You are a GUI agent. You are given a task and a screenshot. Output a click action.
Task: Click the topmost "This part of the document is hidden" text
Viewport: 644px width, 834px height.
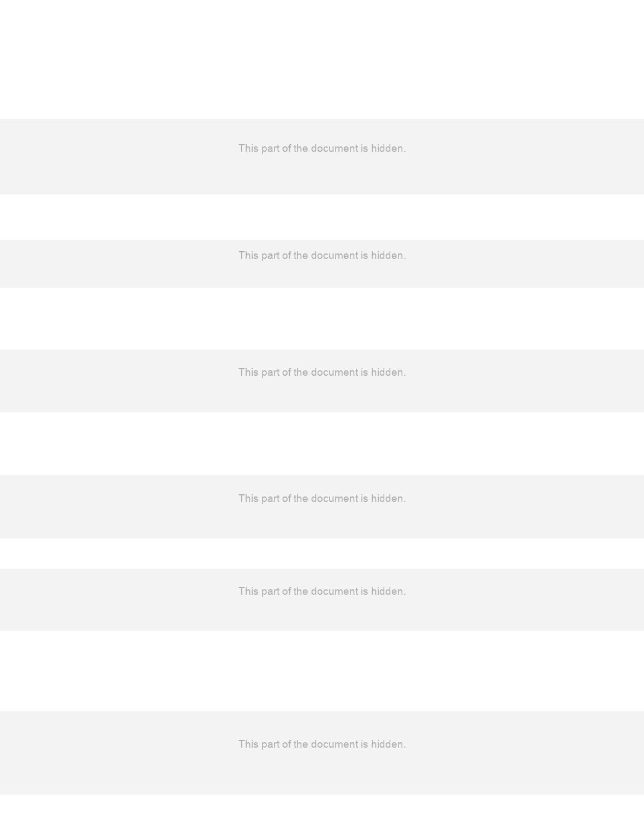point(322,149)
